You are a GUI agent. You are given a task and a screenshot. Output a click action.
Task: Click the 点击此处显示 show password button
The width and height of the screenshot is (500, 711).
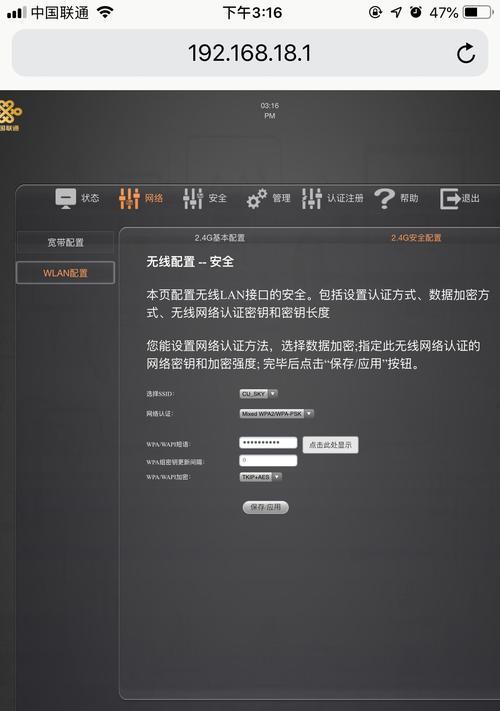click(x=330, y=445)
